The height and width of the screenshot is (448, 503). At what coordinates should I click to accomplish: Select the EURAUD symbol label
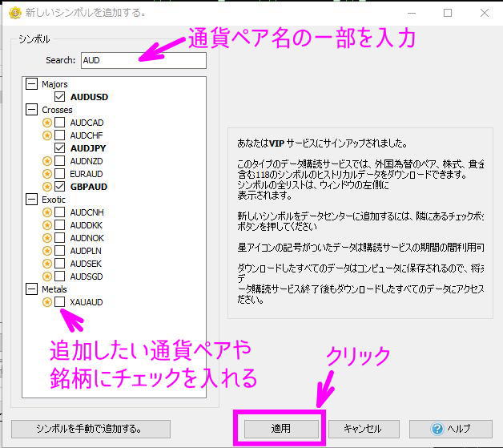coord(87,174)
